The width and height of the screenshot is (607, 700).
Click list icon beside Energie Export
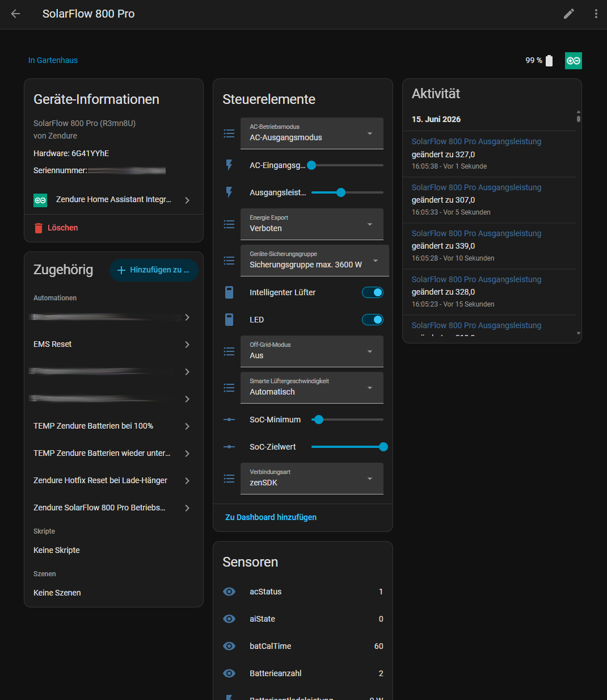point(229,224)
